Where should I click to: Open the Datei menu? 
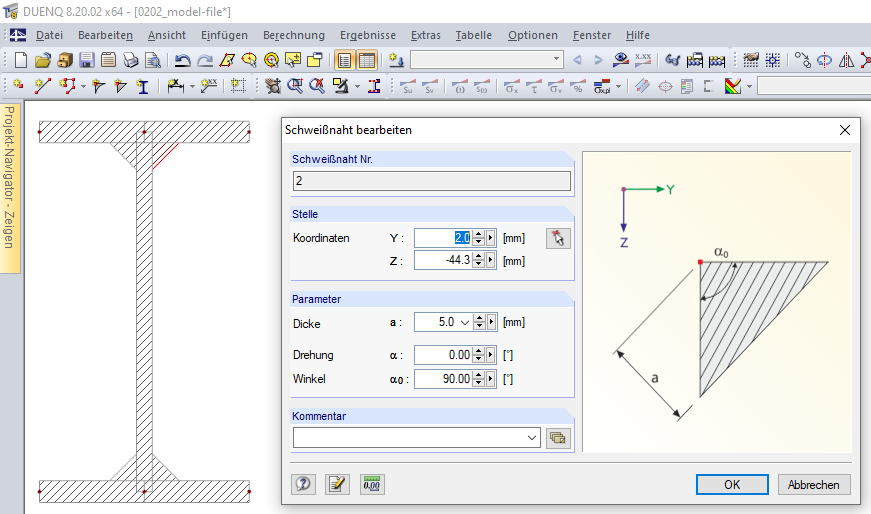point(49,35)
